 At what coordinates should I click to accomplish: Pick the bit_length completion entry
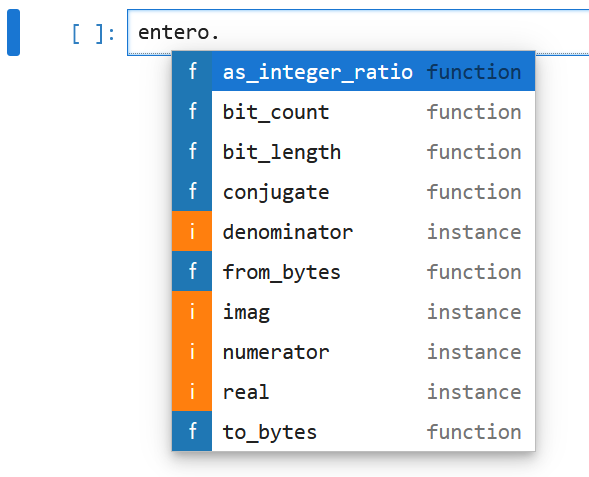tap(353, 151)
